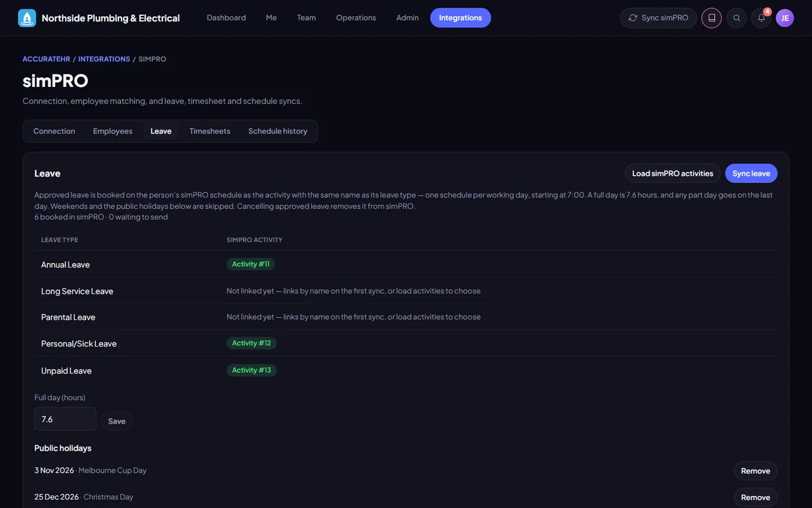Click the Sync leave button
Viewport: 812px width, 508px height.
(x=751, y=173)
